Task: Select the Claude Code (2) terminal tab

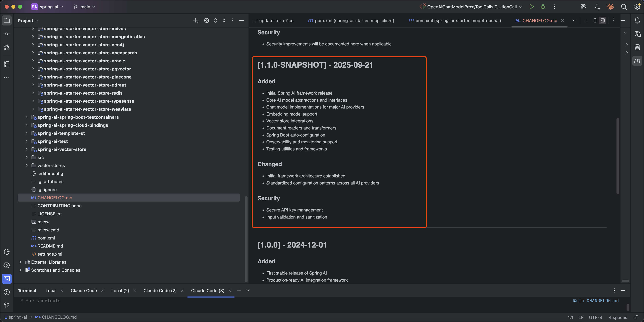Action: [160, 290]
